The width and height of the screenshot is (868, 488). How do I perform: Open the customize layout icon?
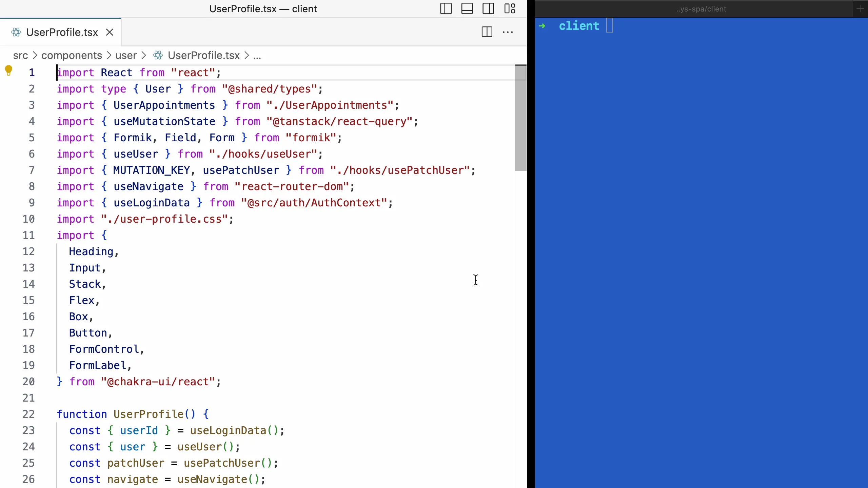[510, 8]
